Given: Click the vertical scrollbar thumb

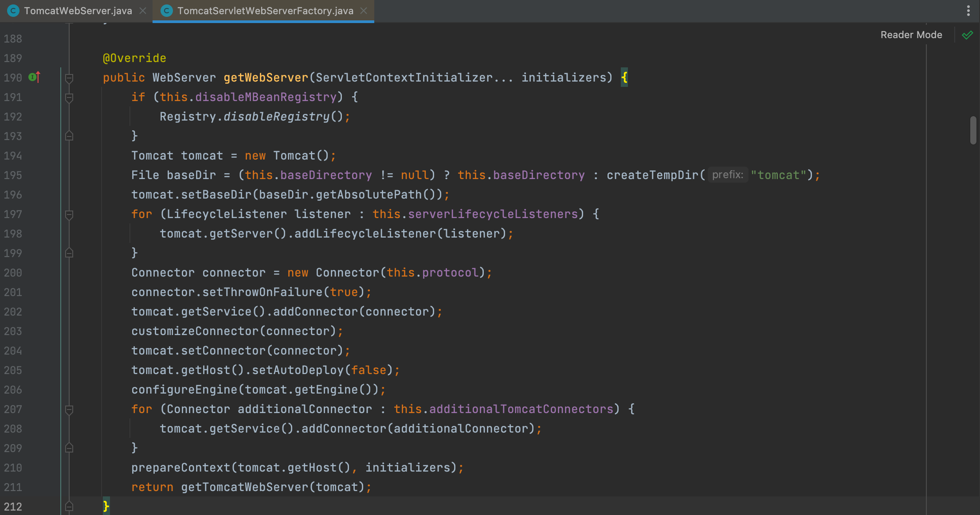Looking at the screenshot, I should (973, 130).
